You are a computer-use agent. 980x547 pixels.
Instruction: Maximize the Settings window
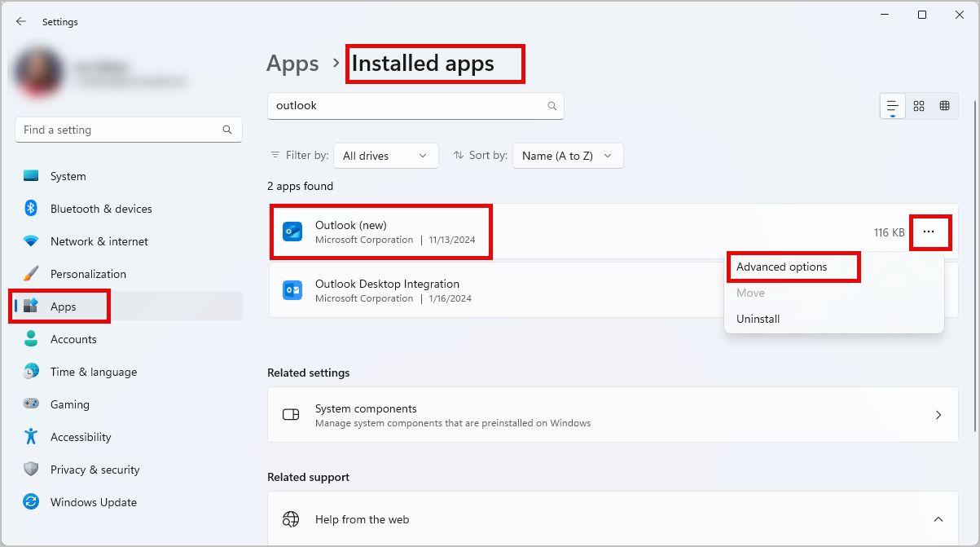click(922, 15)
